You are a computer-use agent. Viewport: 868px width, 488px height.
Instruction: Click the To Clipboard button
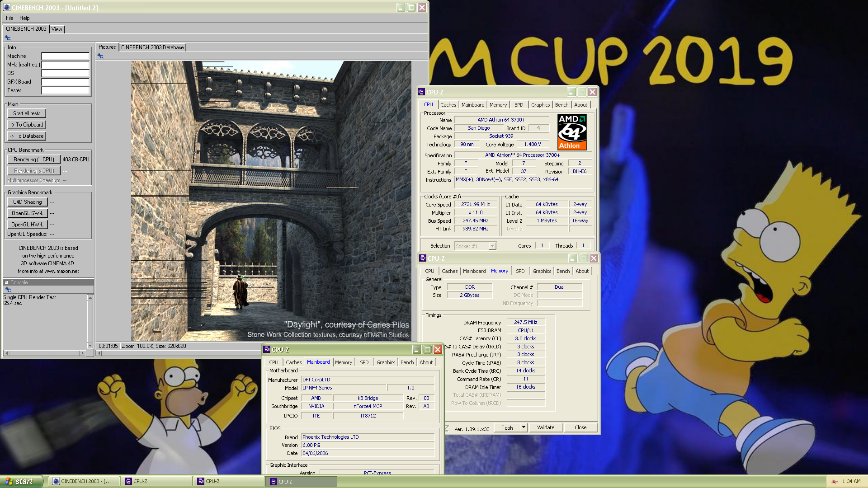coord(27,125)
